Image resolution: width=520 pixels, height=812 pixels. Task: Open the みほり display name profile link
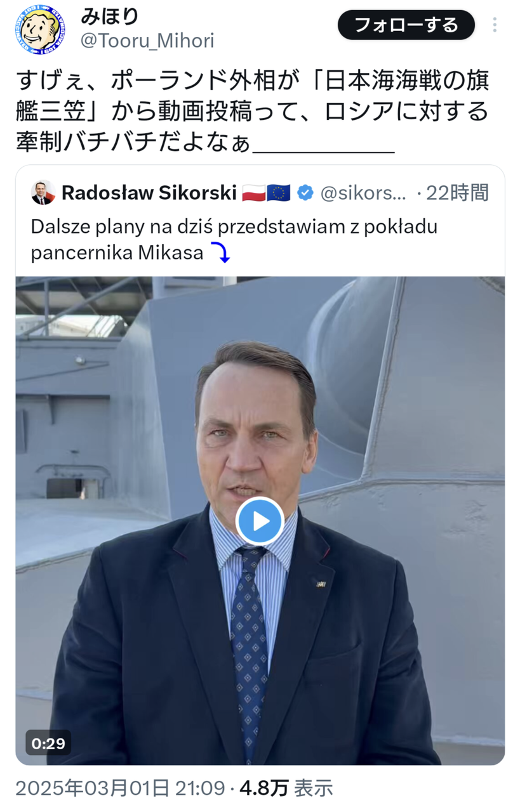click(x=109, y=16)
